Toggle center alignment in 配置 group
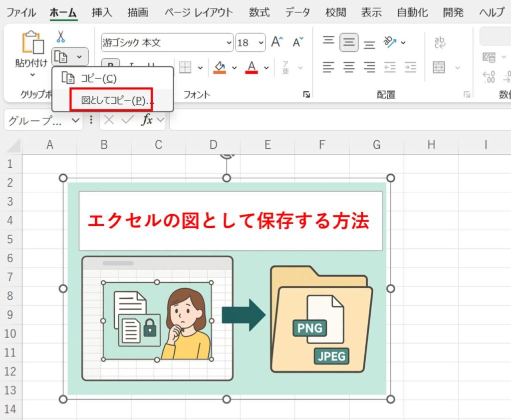Screen dimensions: 511x420 point(349,67)
